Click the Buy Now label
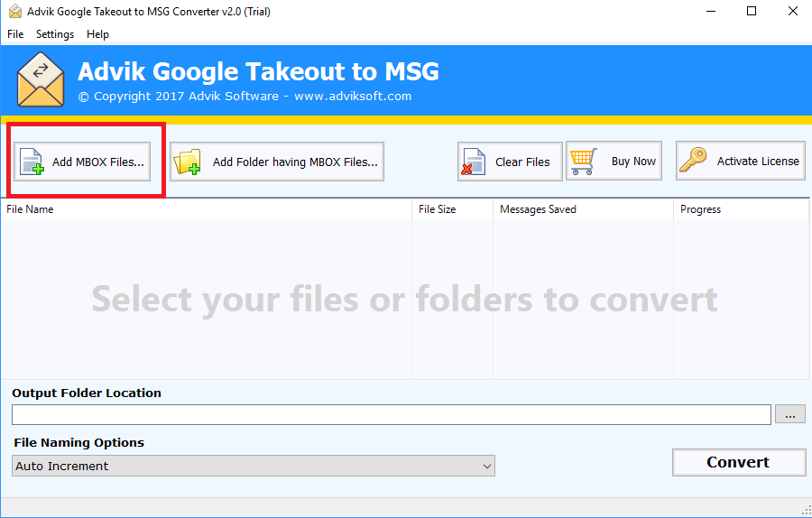 [x=633, y=162]
